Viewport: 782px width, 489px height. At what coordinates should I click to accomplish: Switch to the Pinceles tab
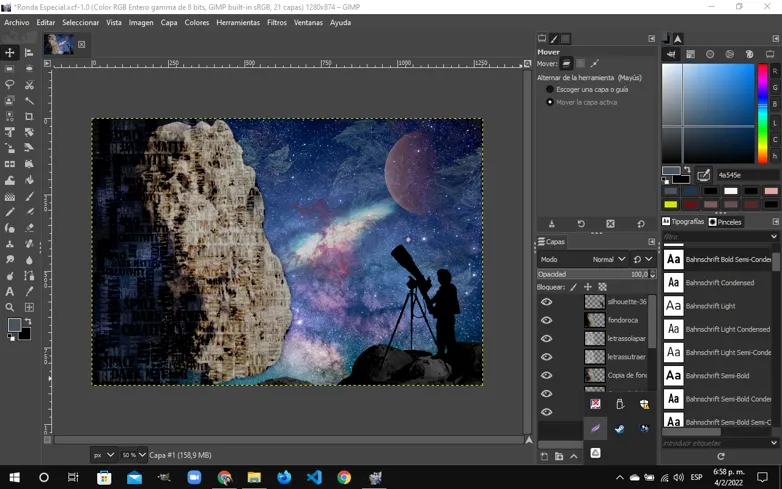725,222
